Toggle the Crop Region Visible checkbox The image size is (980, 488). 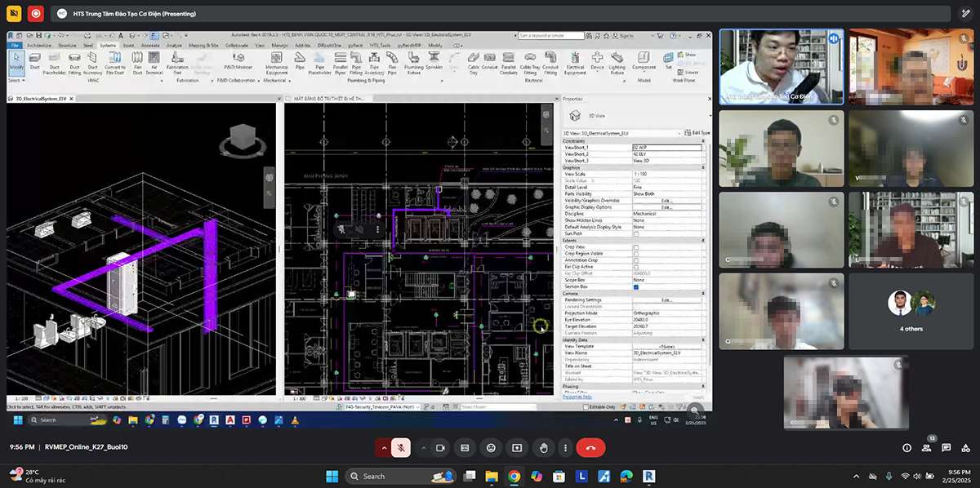(636, 254)
